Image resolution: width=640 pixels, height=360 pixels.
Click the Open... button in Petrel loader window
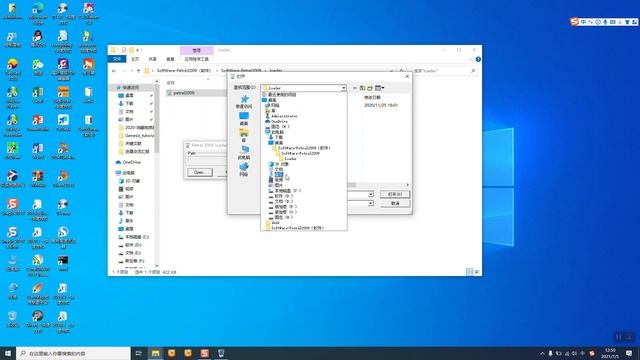200,172
